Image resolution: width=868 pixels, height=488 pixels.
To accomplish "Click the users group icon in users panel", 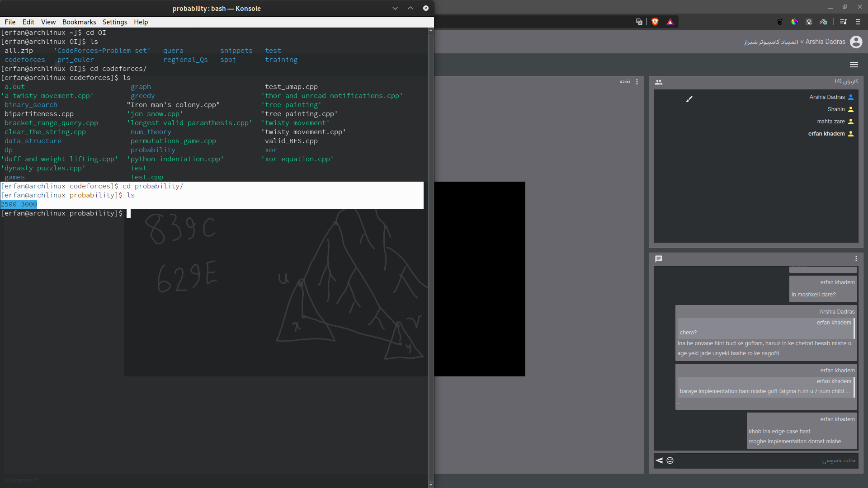I will point(659,82).
